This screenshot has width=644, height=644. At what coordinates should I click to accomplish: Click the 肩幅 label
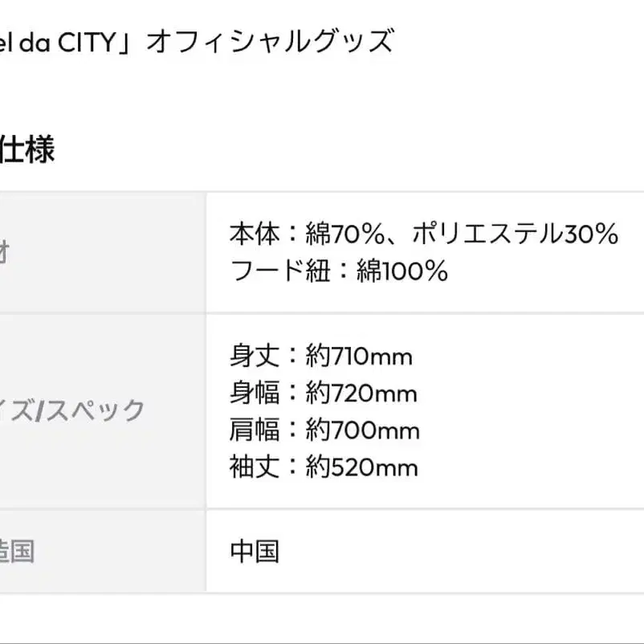[x=254, y=430]
